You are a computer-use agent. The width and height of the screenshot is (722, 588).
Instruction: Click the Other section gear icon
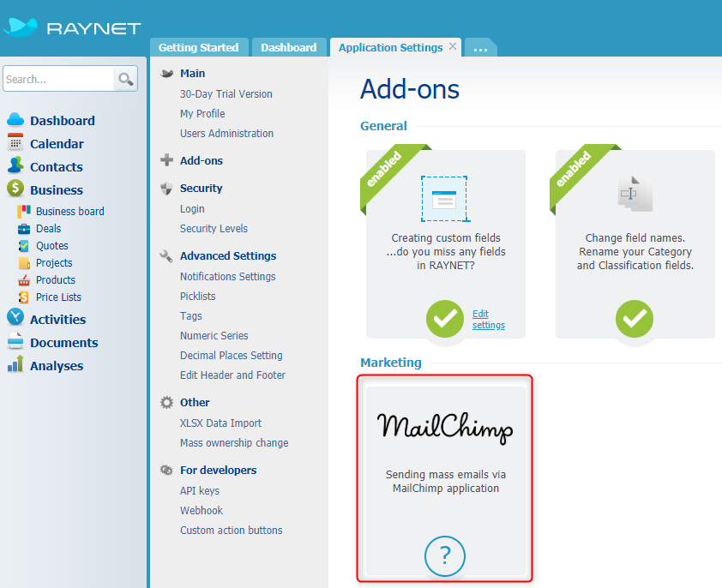[x=166, y=403]
